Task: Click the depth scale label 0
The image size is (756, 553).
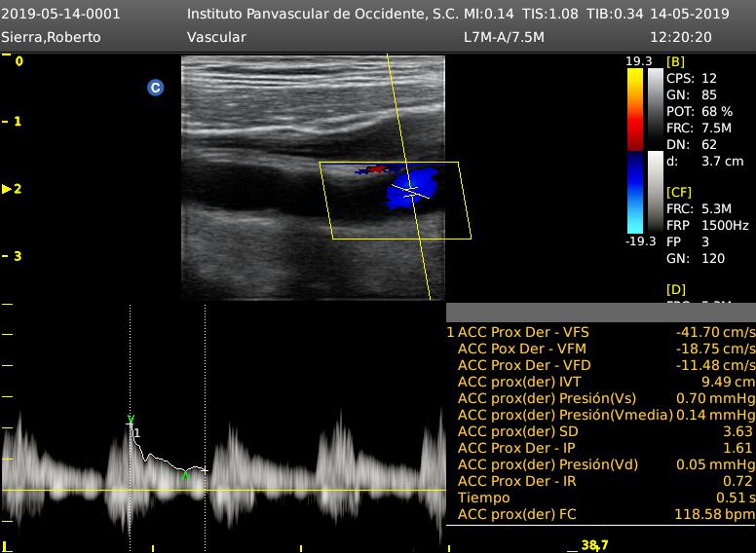Action: tap(19, 61)
